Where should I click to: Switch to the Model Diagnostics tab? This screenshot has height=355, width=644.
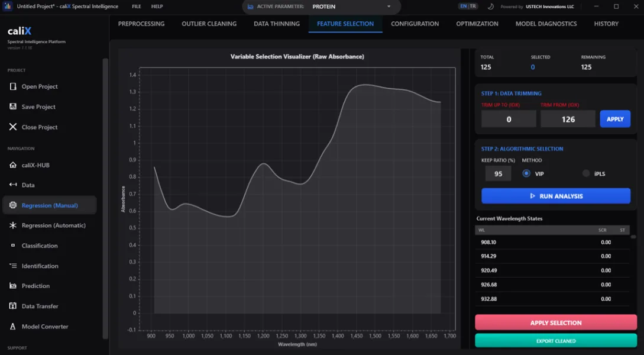546,24
